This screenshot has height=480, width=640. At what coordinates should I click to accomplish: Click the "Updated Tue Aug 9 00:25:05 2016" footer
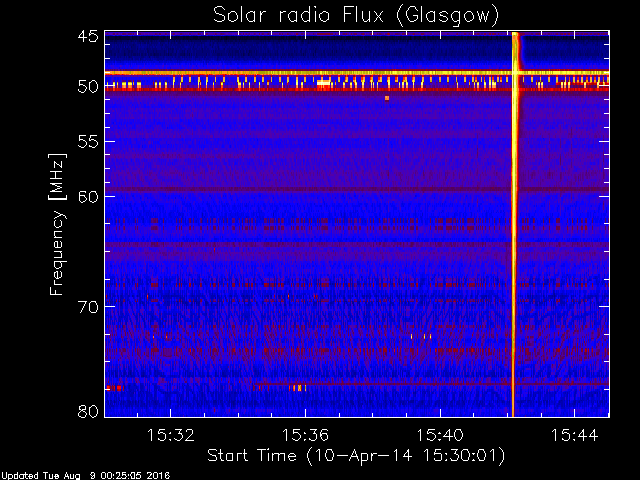[x=85, y=476]
